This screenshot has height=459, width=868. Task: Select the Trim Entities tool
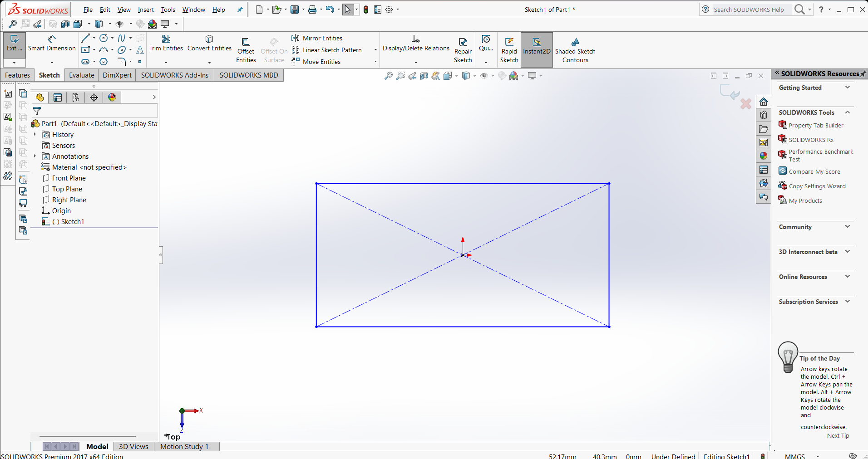point(166,44)
